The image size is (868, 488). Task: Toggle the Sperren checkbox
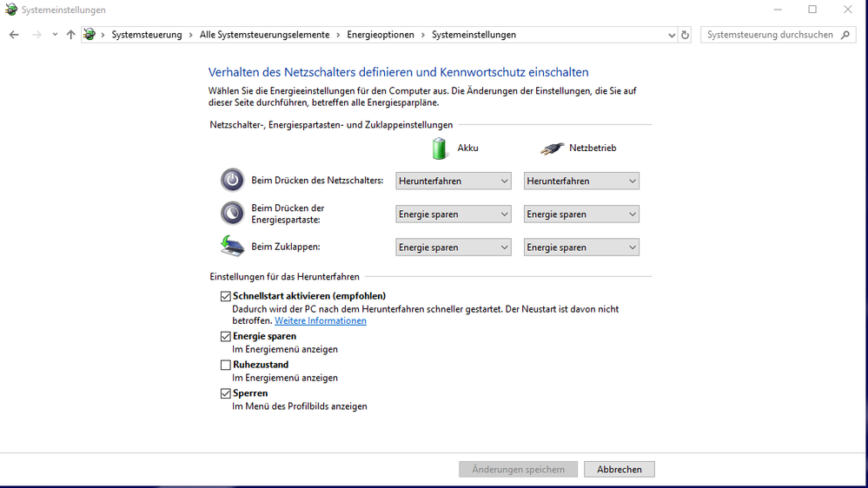tap(226, 393)
